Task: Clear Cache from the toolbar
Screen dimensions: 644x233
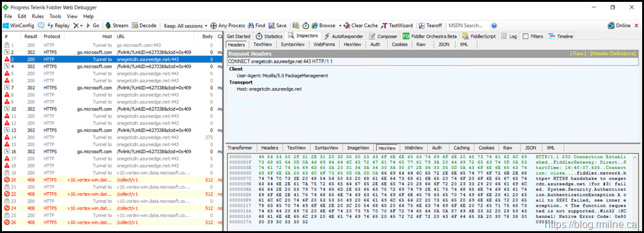Action: click(361, 26)
